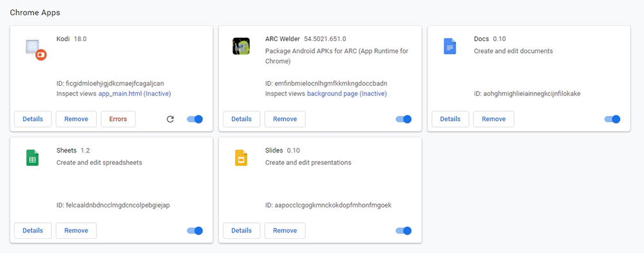644x253 pixels.
Task: Toggle the Slides app off
Action: coord(403,230)
